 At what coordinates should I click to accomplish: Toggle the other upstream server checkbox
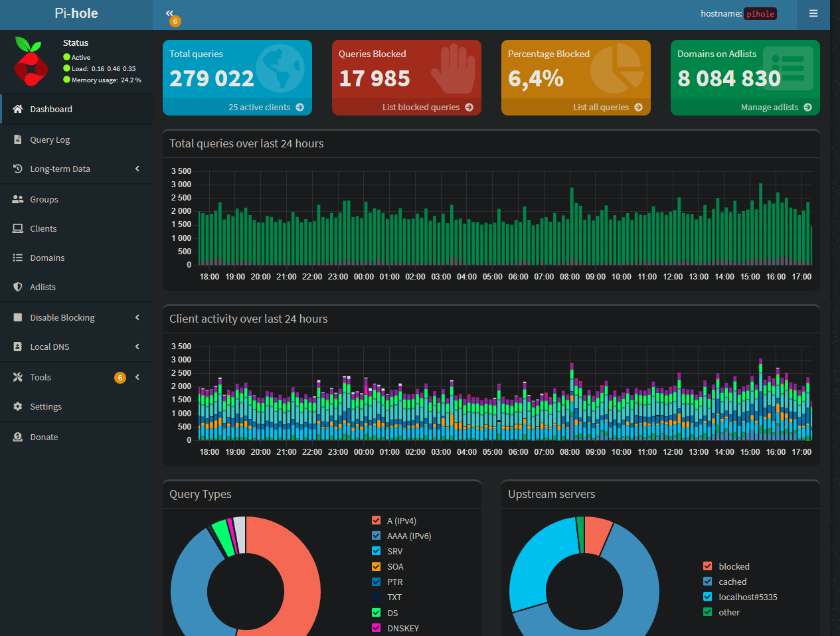[708, 612]
